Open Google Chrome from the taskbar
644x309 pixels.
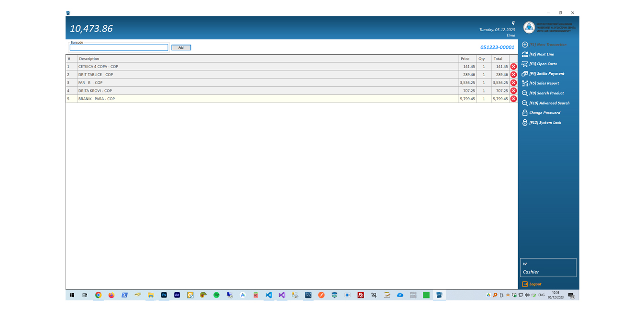(98, 295)
